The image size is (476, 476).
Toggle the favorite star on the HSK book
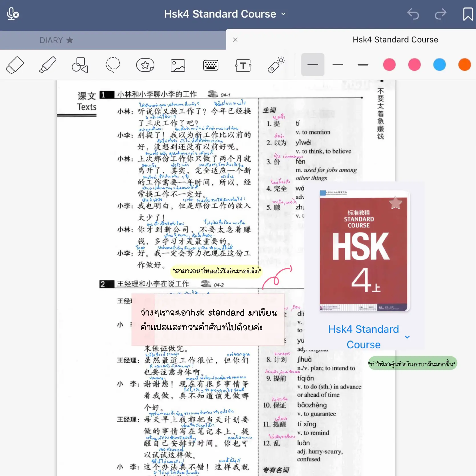coord(396,203)
